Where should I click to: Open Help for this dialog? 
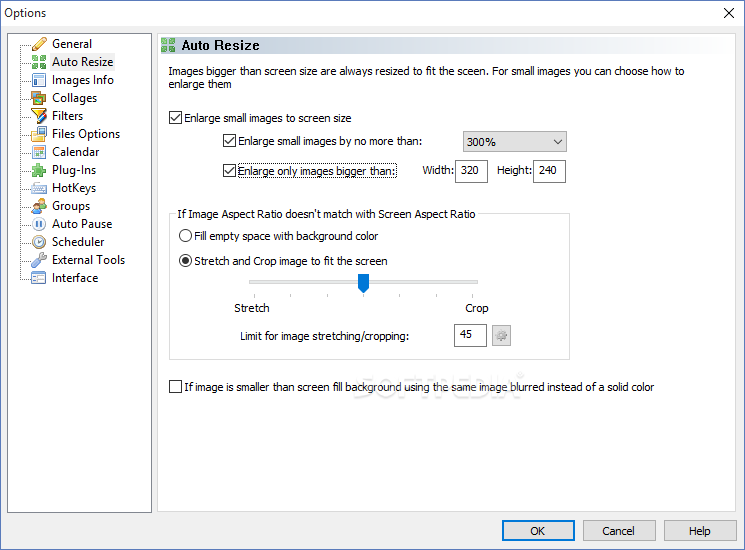pos(699,531)
